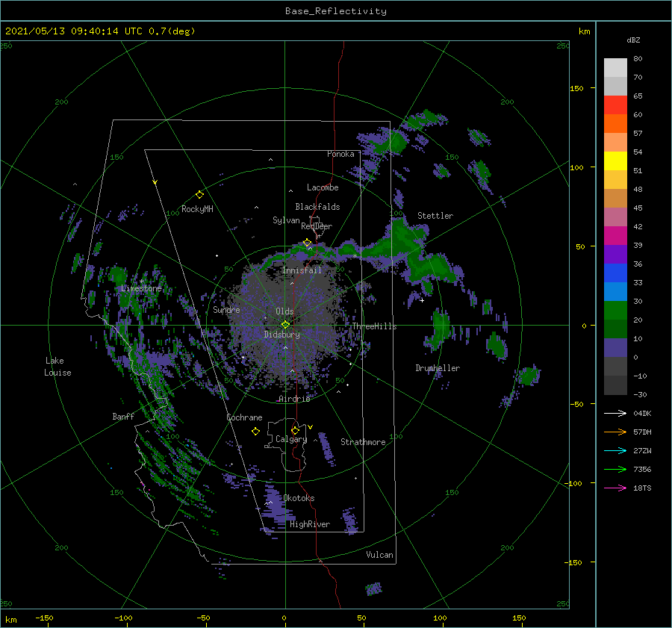Click the Sylvan label
Viewport: 672px width, 628px height.
pyautogui.click(x=286, y=220)
